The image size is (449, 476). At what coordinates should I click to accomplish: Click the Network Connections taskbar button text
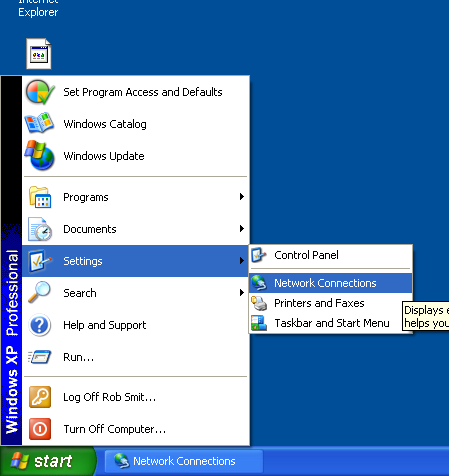[x=184, y=461]
